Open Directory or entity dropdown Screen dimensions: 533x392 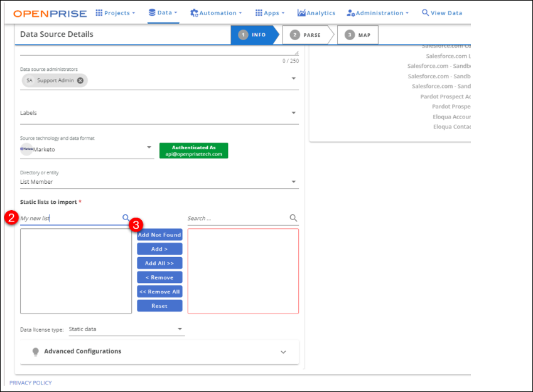point(159,182)
